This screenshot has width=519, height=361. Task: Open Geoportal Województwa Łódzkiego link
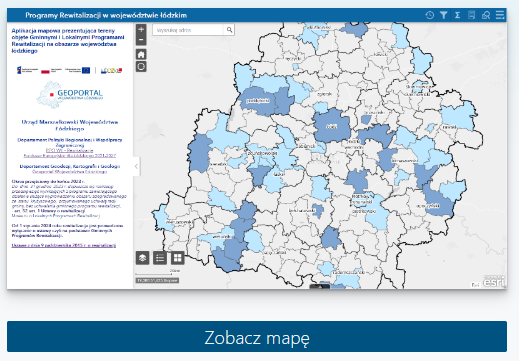70,172
